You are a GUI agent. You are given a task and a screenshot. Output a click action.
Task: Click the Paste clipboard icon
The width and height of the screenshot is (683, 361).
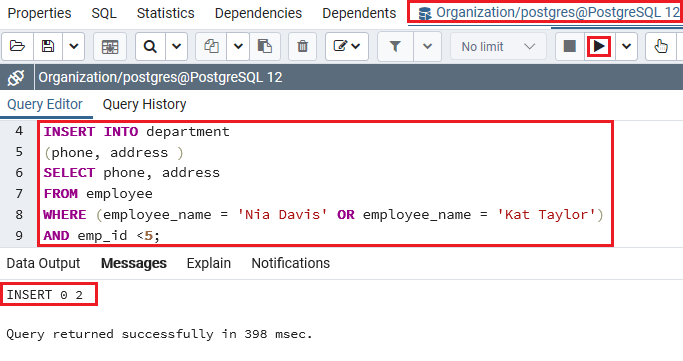[264, 46]
